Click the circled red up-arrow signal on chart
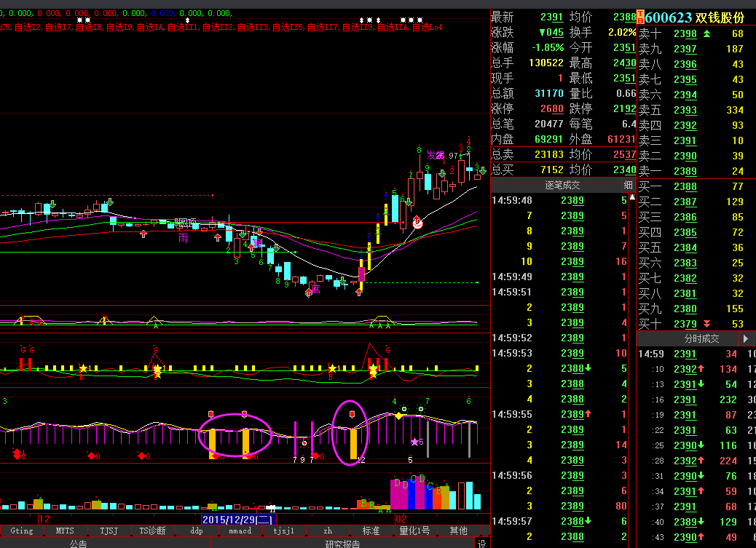The image size is (756, 548). point(417,222)
